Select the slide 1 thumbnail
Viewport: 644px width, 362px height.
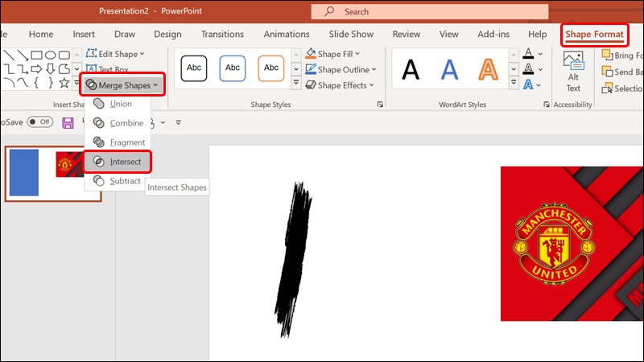53,174
